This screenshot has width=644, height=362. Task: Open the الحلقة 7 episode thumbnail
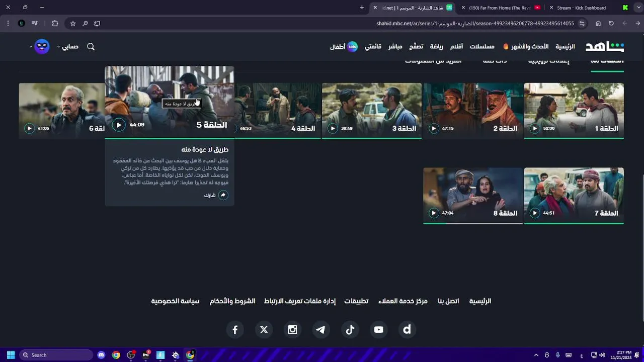pos(574,195)
